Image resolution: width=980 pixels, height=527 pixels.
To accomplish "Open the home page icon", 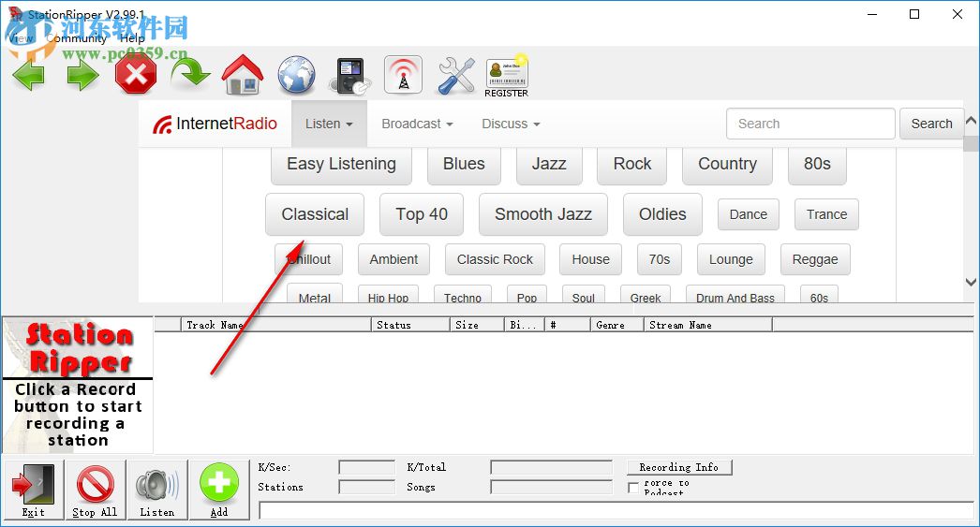I will (x=243, y=74).
